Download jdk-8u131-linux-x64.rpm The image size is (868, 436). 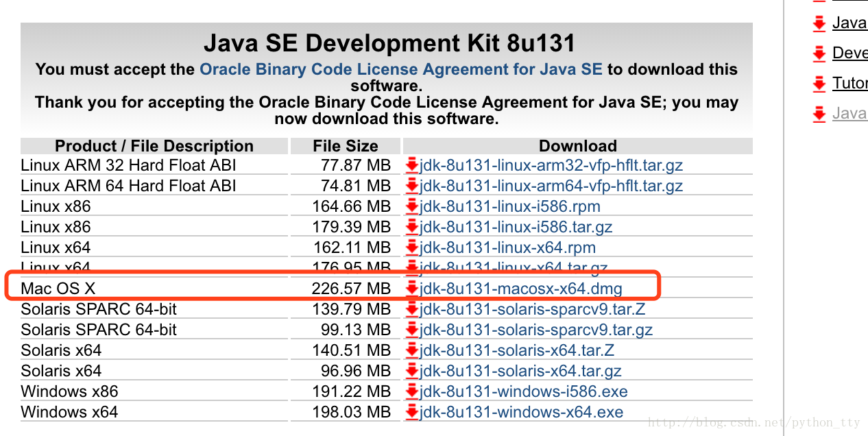point(507,247)
